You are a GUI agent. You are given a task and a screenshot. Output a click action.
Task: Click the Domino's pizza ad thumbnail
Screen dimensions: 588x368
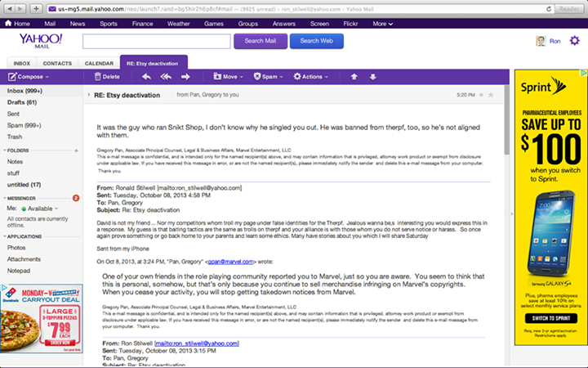click(42, 318)
